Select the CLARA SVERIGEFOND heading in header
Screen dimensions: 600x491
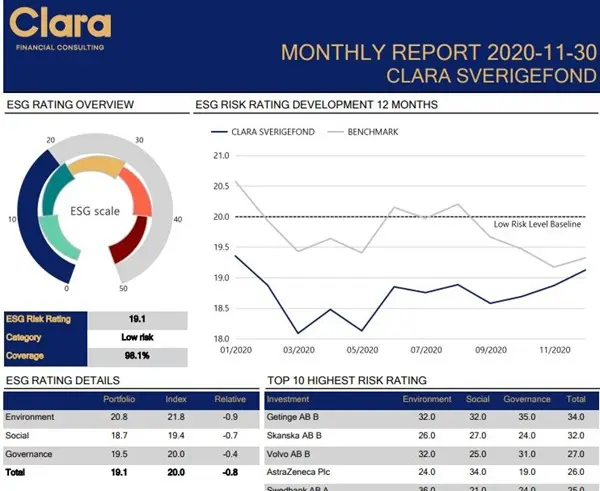click(x=491, y=75)
